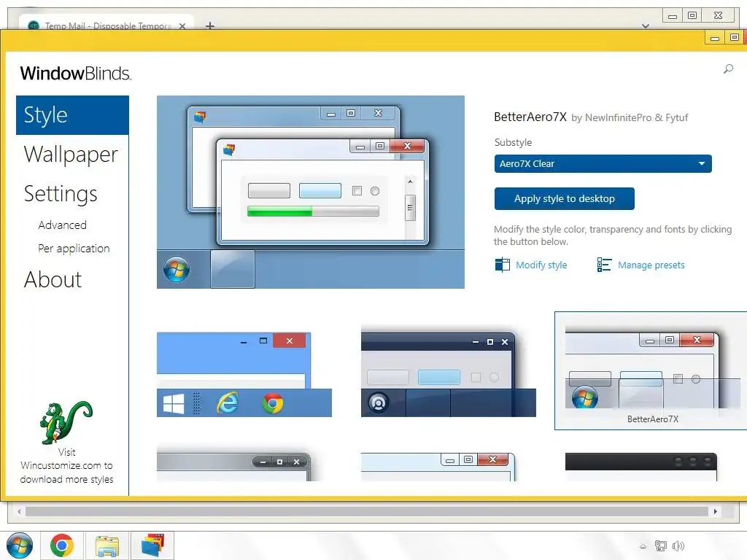This screenshot has height=560, width=747.
Task: Click the browser horizontal scrollbar right arrow
Action: (x=715, y=511)
